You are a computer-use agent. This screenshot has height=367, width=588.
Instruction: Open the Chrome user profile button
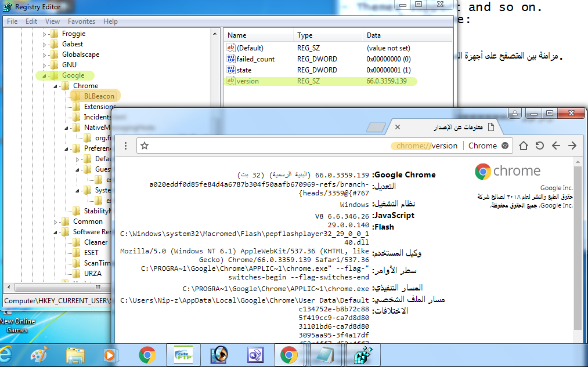point(515,113)
